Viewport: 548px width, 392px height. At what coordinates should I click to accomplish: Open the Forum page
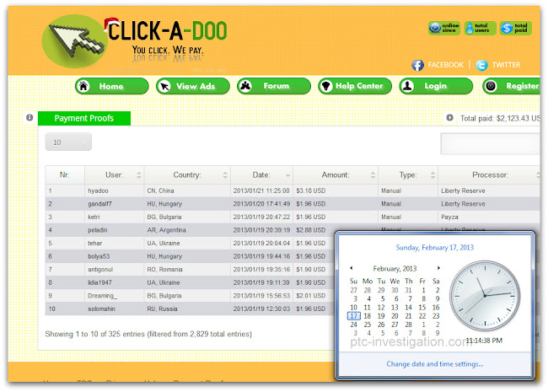pos(274,86)
